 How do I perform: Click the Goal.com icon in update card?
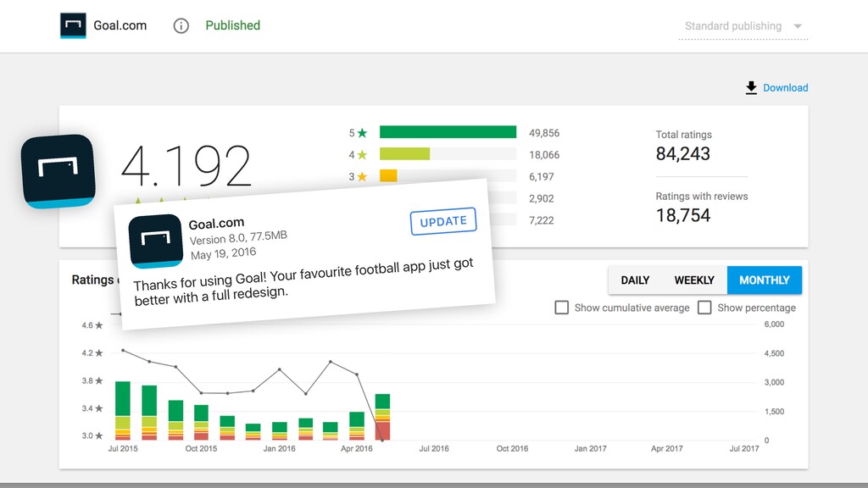click(156, 241)
